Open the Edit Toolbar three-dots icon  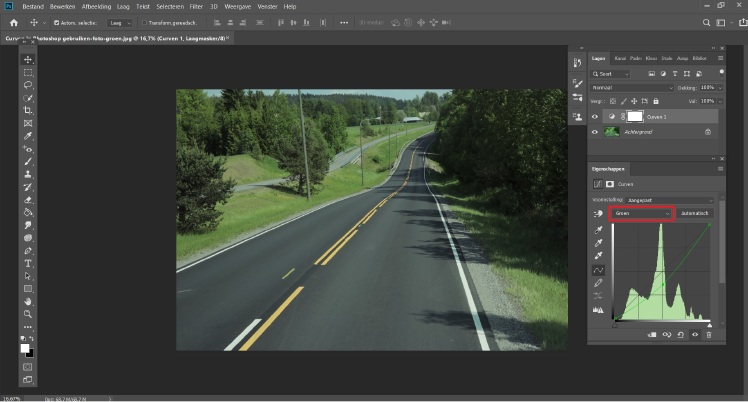coord(28,327)
